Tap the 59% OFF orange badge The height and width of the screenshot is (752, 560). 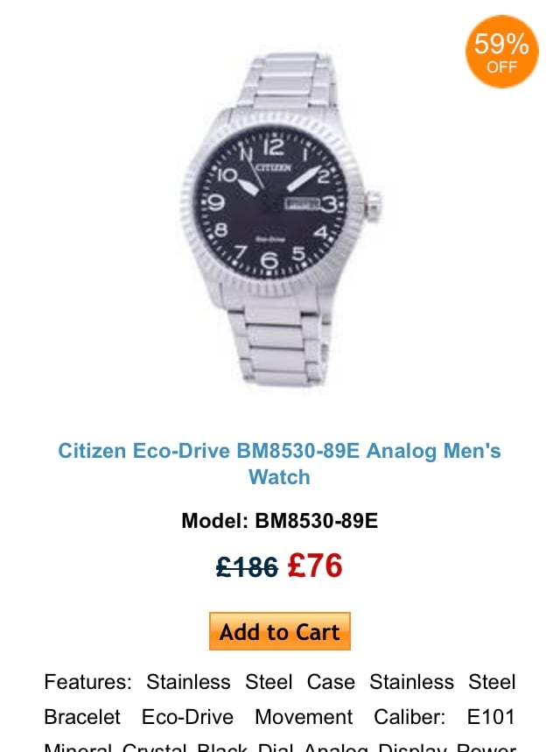point(502,52)
